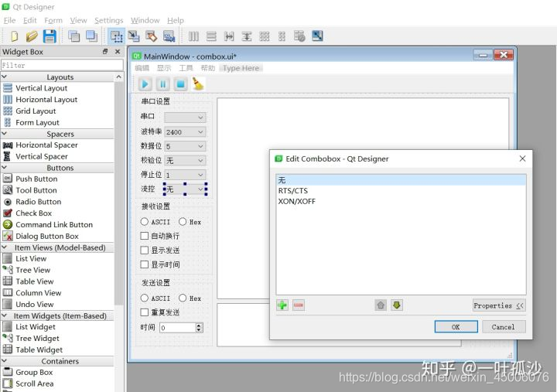
Task: Click the Adjust Size toolbar icon
Action: coord(317,36)
